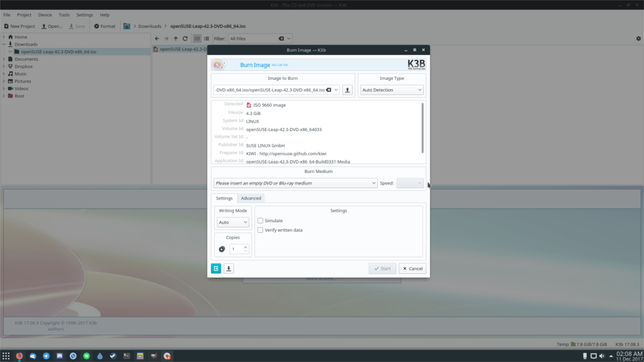Expand the Image to Burn path history dropdown
644x362 pixels.
(x=336, y=90)
